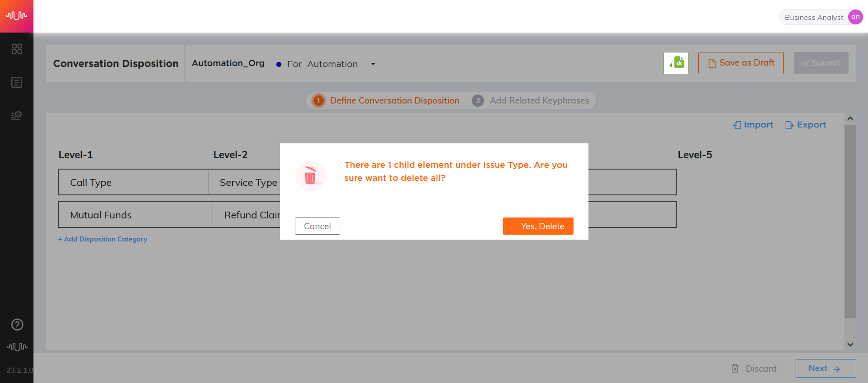This screenshot has height=383, width=868.
Task: Click Add Disposition Category link
Action: point(103,239)
